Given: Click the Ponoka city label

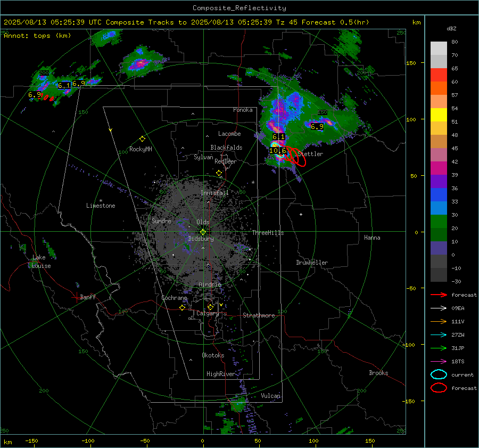Looking at the screenshot, I should tap(243, 110).
